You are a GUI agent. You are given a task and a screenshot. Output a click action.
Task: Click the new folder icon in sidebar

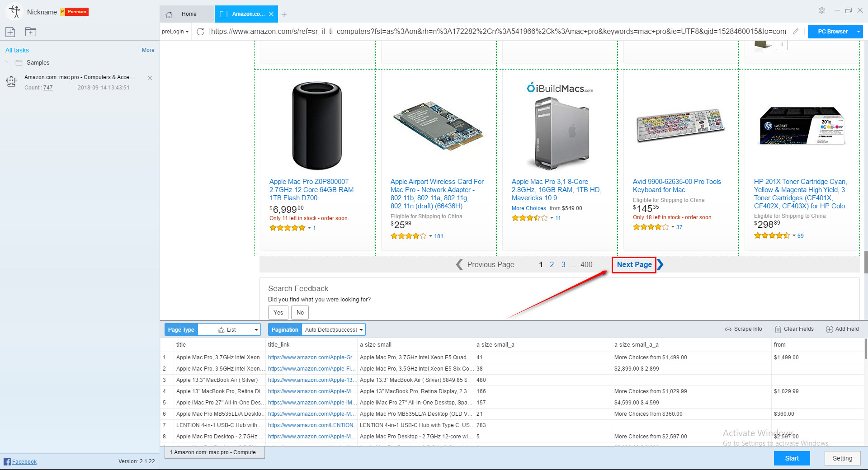31,32
